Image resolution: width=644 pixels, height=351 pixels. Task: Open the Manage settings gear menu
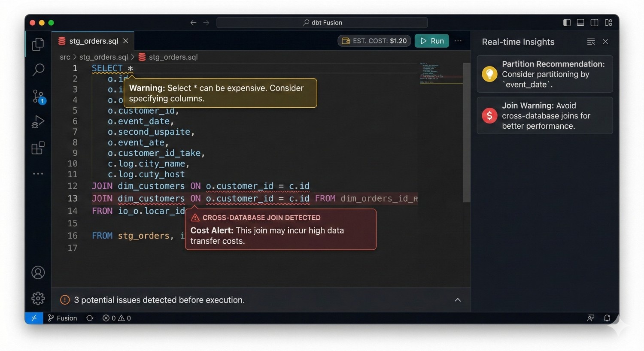[38, 298]
